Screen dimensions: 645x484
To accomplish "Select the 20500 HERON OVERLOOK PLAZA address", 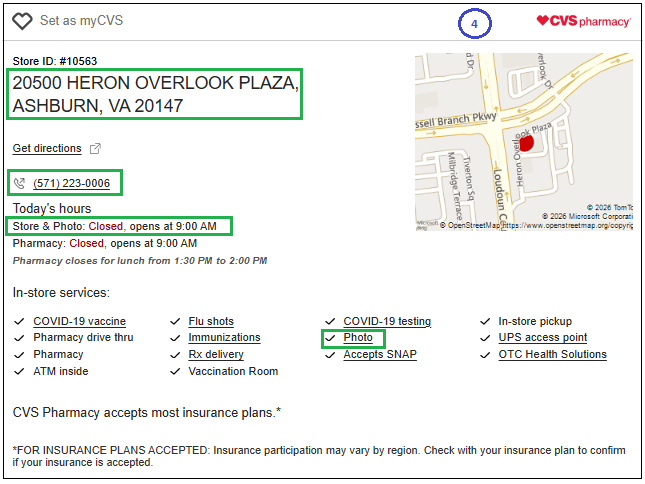I will tap(155, 94).
